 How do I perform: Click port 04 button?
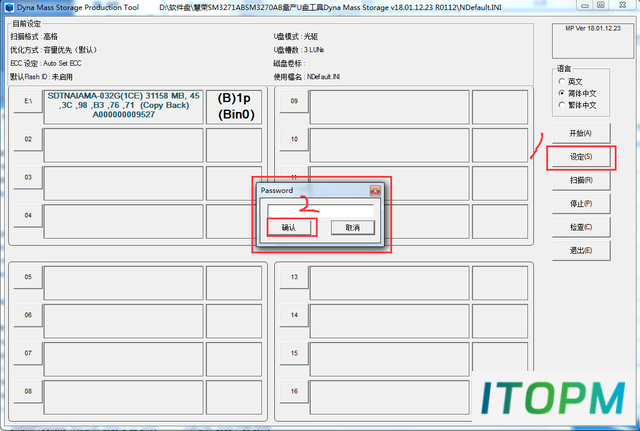[28, 215]
